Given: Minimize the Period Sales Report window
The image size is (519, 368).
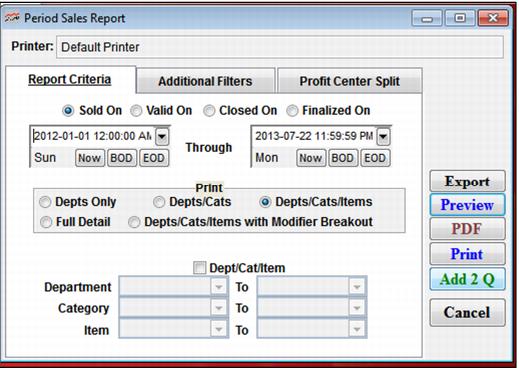Looking at the screenshot, I should pos(427,18).
